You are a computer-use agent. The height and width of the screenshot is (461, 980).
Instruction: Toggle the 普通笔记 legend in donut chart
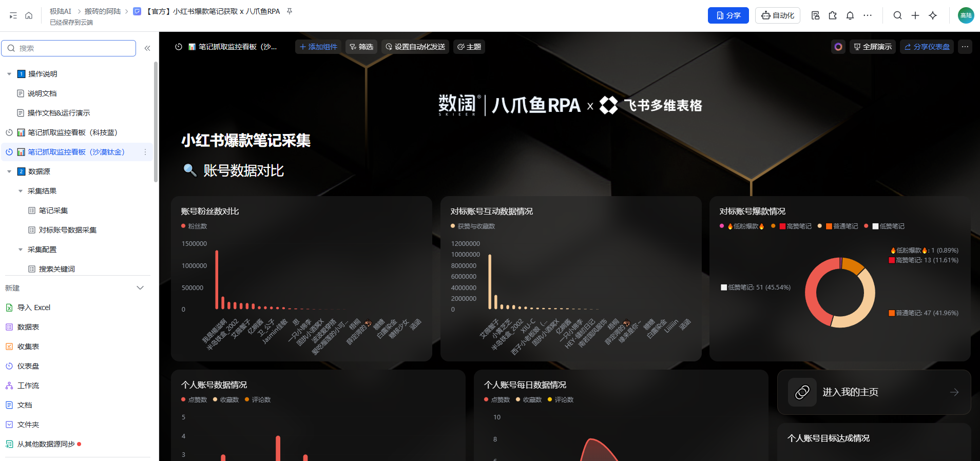838,226
